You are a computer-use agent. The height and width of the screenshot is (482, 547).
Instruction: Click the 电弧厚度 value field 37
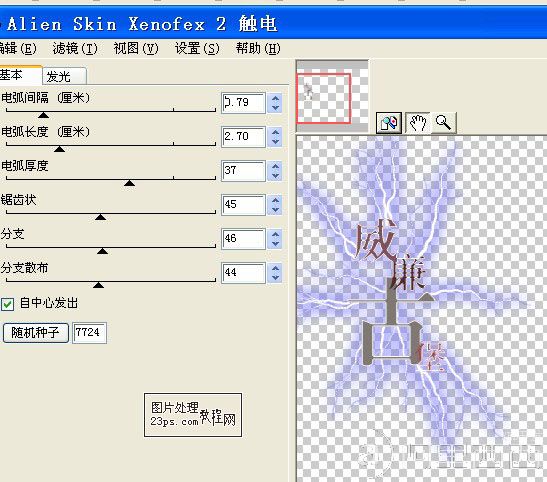(x=243, y=171)
